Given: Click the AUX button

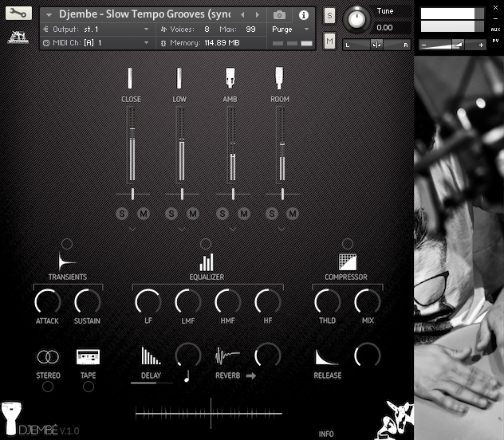Looking at the screenshot, I should click(x=495, y=29).
